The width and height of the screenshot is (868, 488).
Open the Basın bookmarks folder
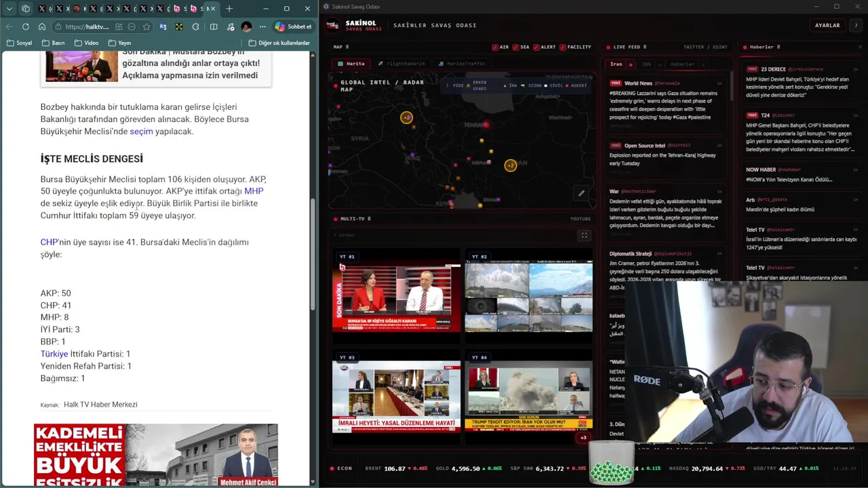[54, 43]
